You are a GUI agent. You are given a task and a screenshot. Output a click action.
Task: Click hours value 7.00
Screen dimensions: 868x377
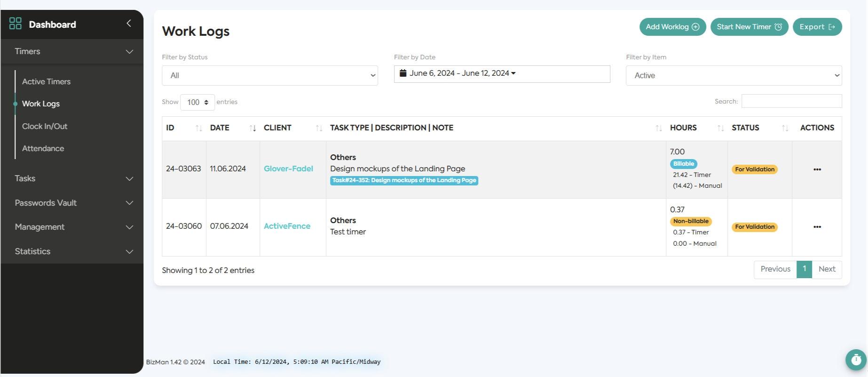pos(677,152)
